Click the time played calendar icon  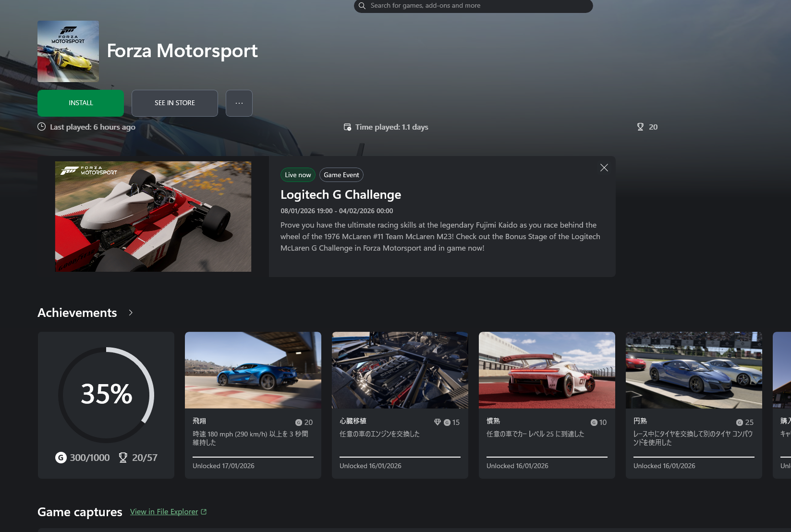pos(347,127)
